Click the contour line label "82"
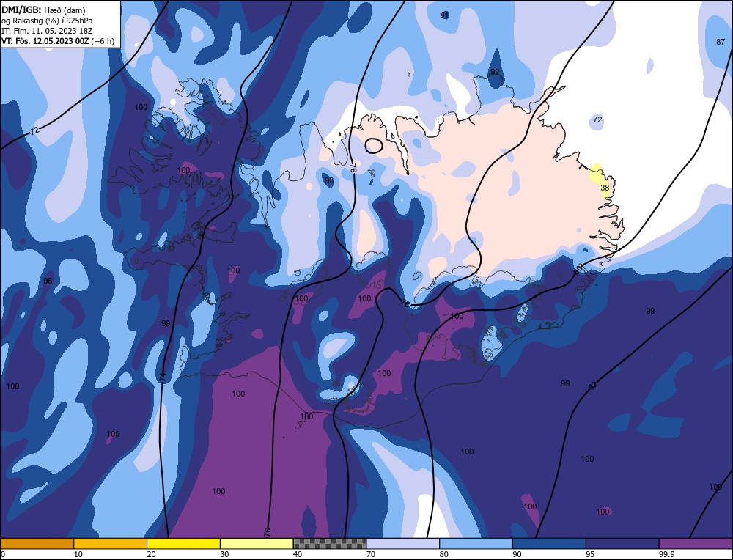733x560 pixels. click(x=593, y=386)
